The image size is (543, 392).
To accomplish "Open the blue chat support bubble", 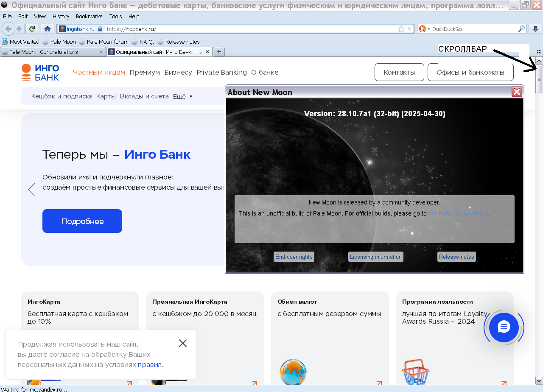I will click(x=504, y=327).
